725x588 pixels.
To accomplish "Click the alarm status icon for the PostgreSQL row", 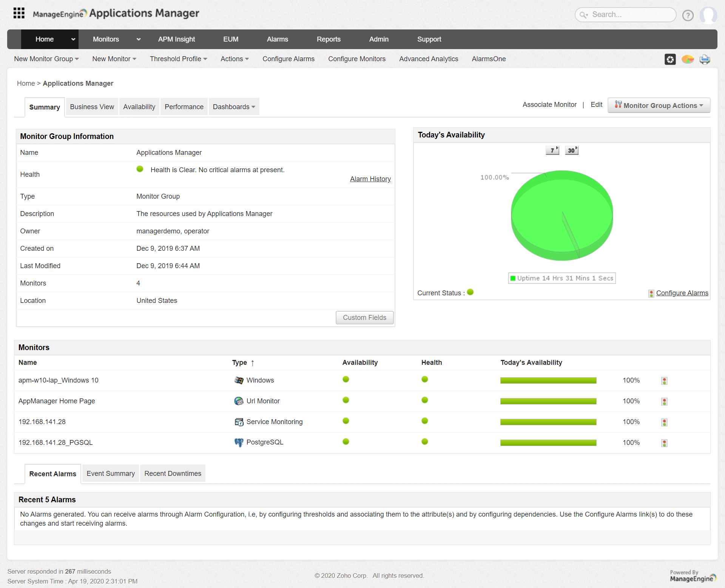I will (665, 443).
